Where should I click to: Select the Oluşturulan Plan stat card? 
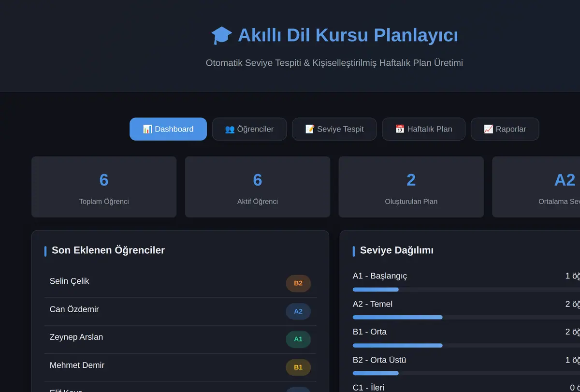[x=411, y=187]
